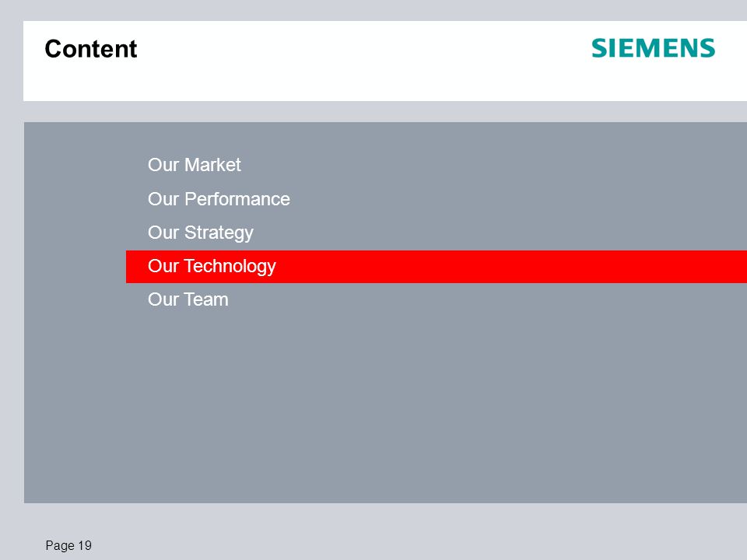The image size is (747, 560).
Task: Open the Our Team section
Action: point(188,299)
